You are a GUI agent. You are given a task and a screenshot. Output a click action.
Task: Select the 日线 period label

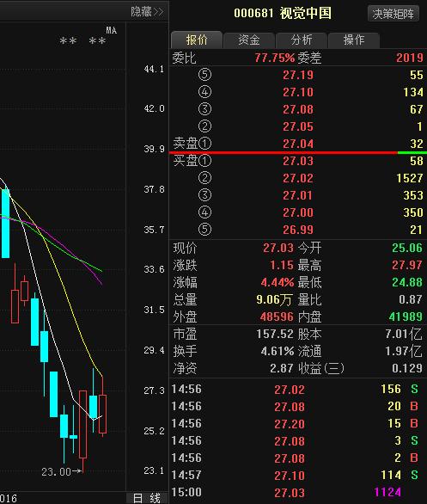[x=147, y=498]
